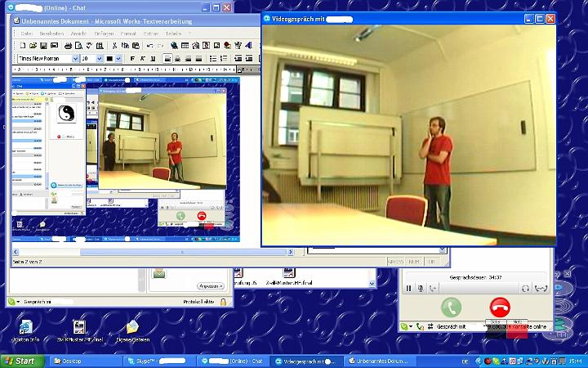The width and height of the screenshot is (588, 368).
Task: Toggle numbered list formatting
Action: pyautogui.click(x=224, y=59)
